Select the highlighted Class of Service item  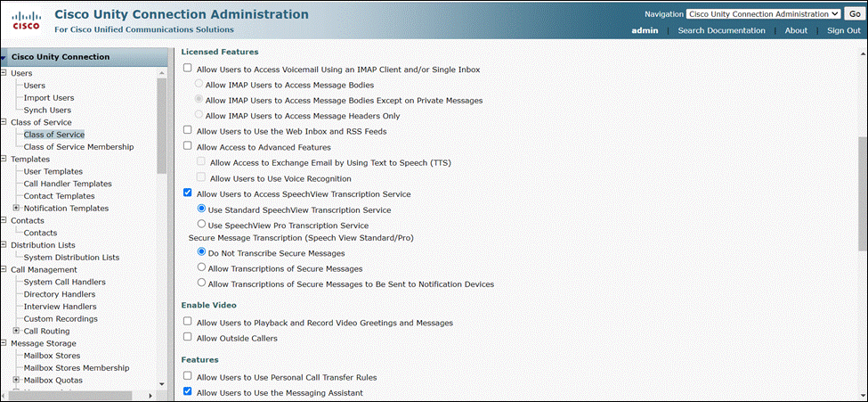pyautogui.click(x=53, y=135)
